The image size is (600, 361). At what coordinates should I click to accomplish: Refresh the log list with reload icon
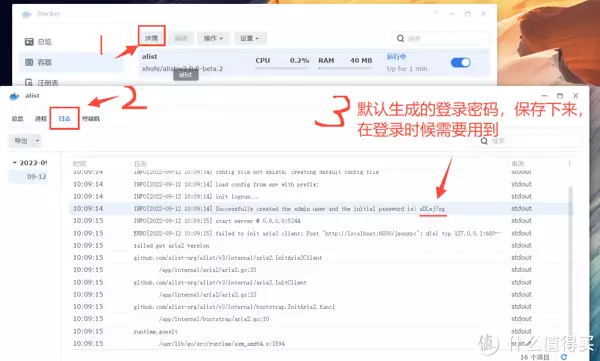(564, 357)
